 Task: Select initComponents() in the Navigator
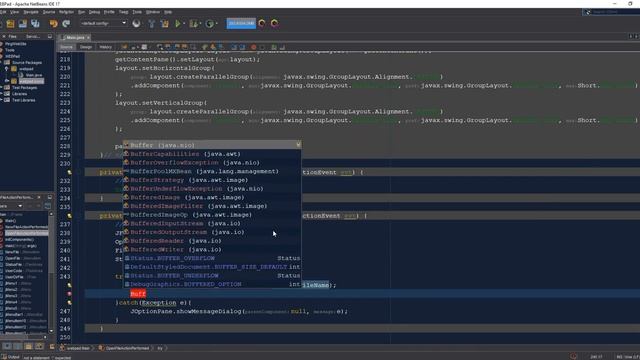click(x=19, y=240)
